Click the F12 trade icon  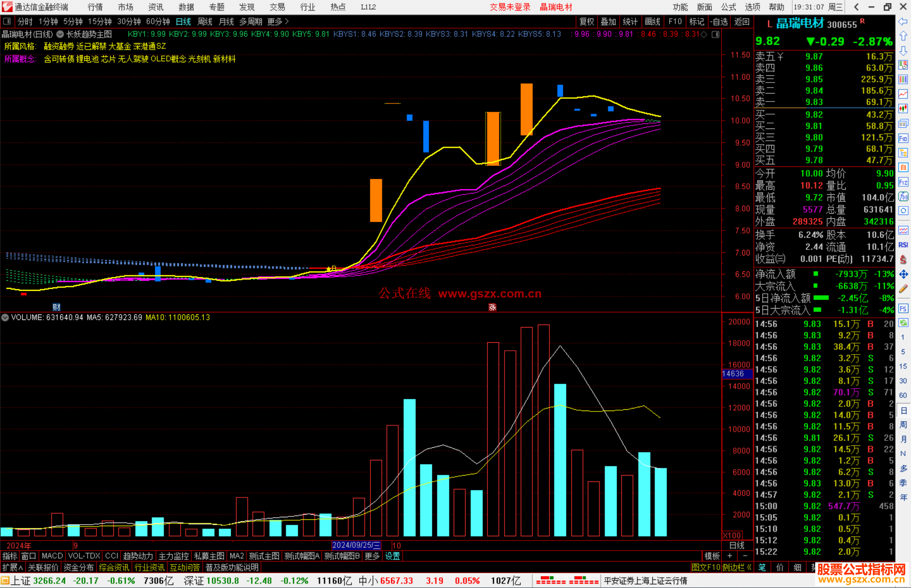tap(903, 182)
